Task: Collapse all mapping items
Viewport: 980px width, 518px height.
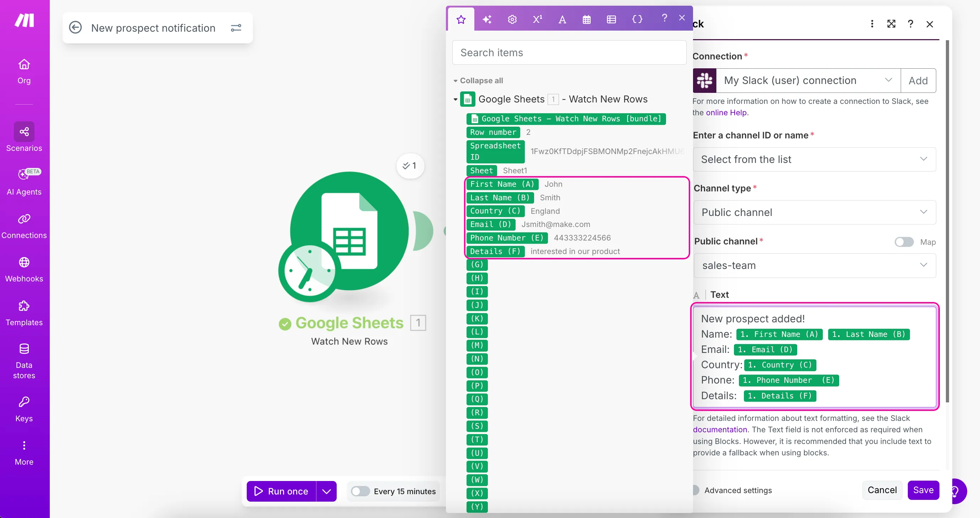Action: click(x=478, y=81)
